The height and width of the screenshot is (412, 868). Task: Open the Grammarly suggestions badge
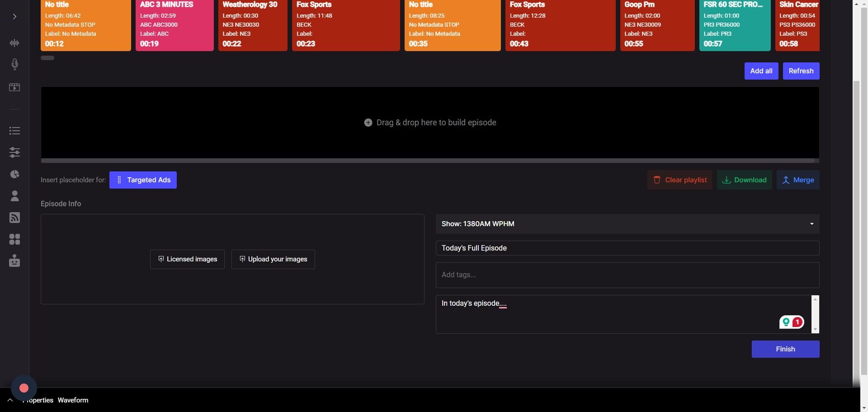(x=792, y=322)
